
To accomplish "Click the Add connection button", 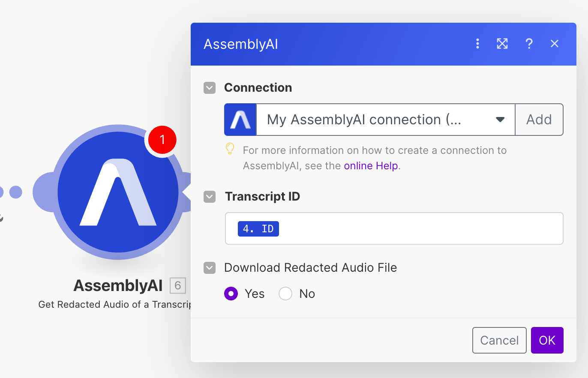I will click(539, 120).
